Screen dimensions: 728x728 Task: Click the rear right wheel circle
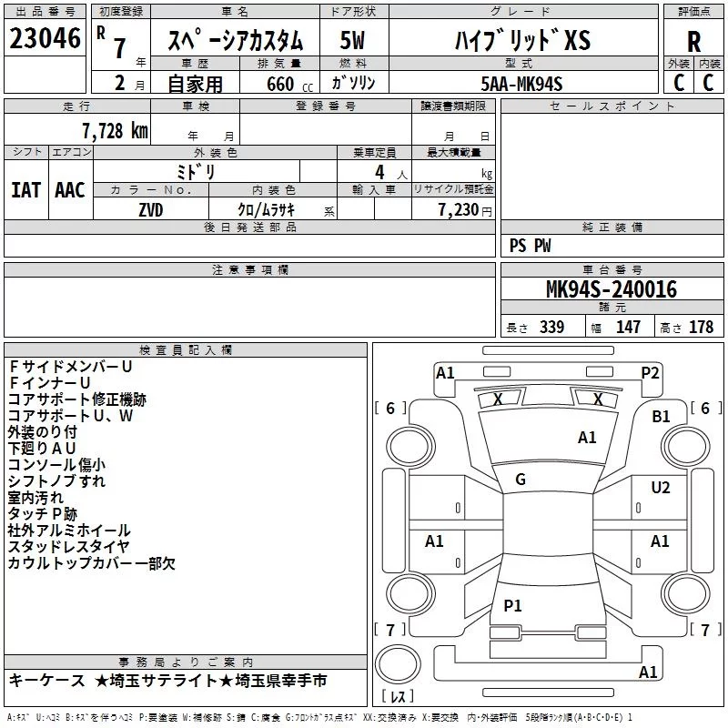[x=686, y=594]
